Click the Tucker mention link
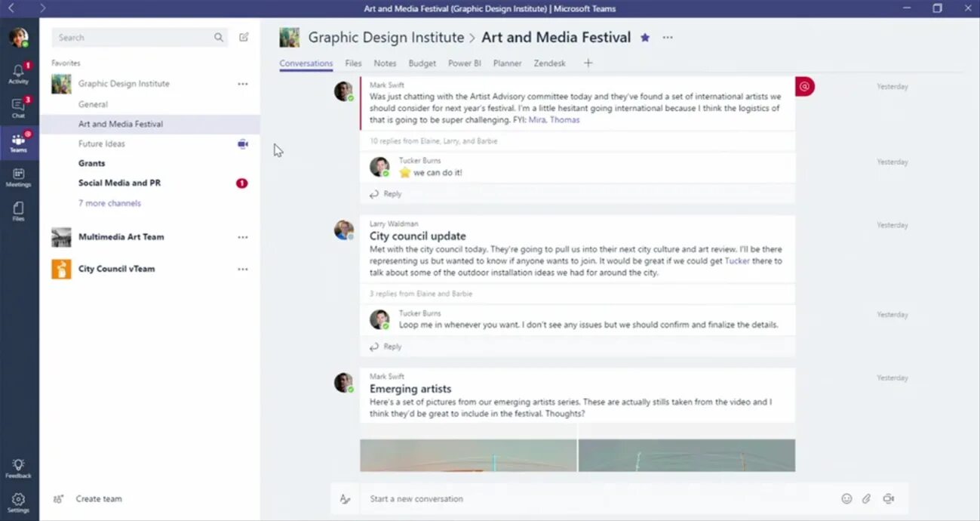This screenshot has width=980, height=521. click(x=737, y=261)
